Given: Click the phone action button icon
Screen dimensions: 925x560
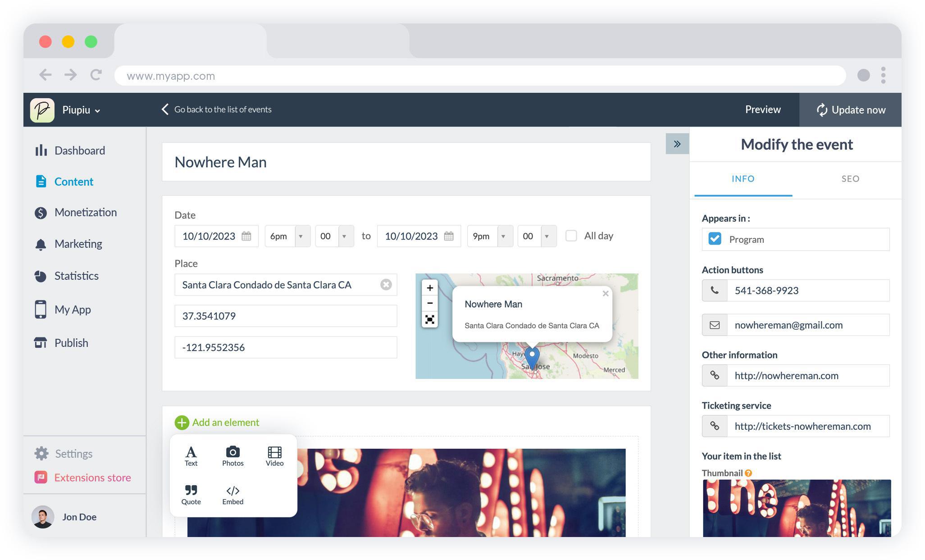Looking at the screenshot, I should tap(715, 291).
